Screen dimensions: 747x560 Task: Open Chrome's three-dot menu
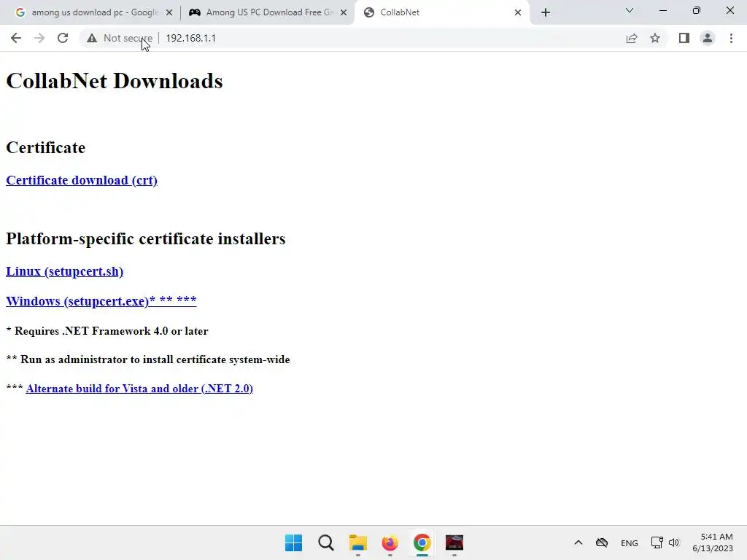click(x=731, y=38)
